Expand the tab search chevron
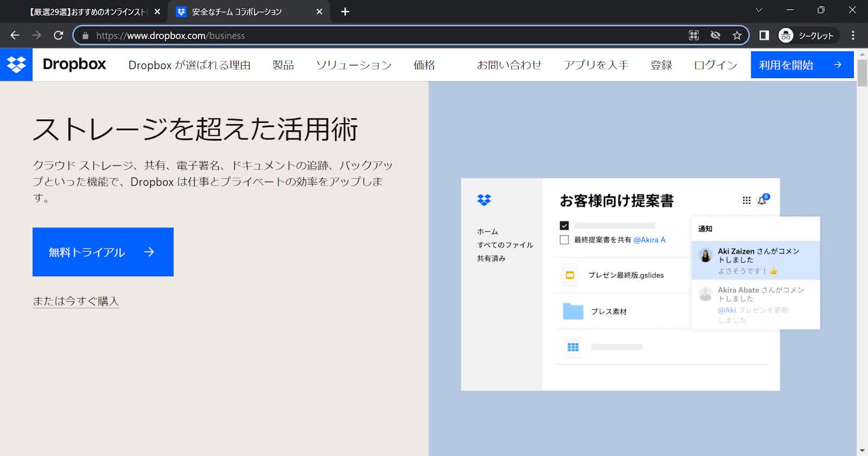The image size is (868, 456). coord(759,10)
